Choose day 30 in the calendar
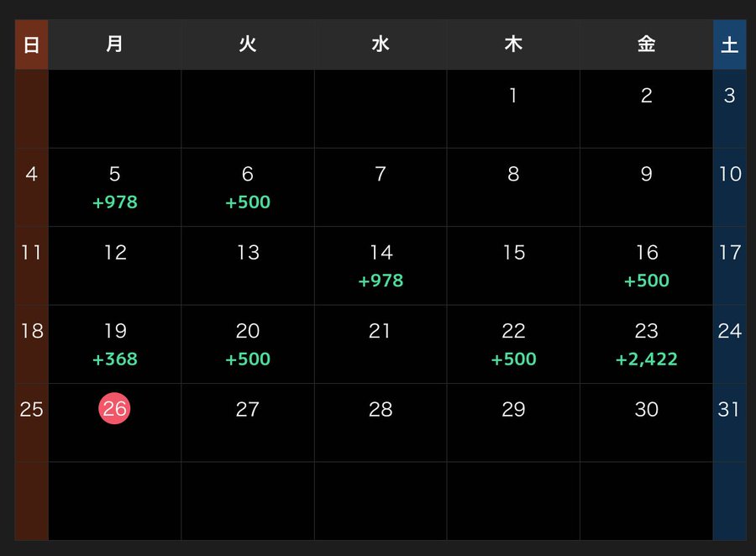The height and width of the screenshot is (556, 756). [x=646, y=409]
